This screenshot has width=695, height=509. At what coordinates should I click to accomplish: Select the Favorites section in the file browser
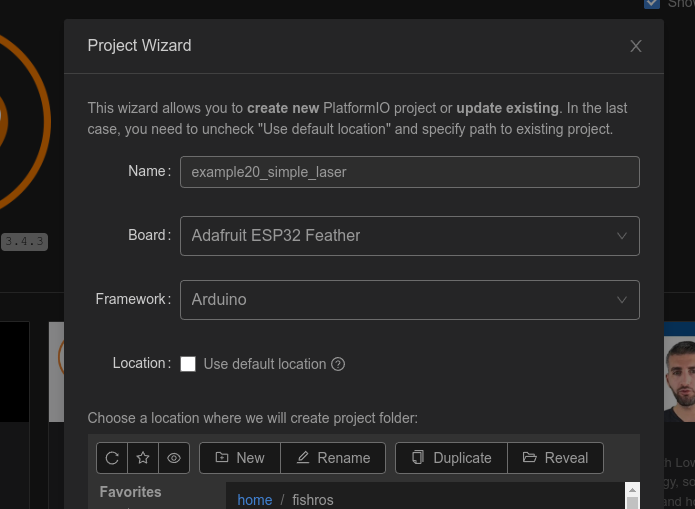(x=130, y=492)
